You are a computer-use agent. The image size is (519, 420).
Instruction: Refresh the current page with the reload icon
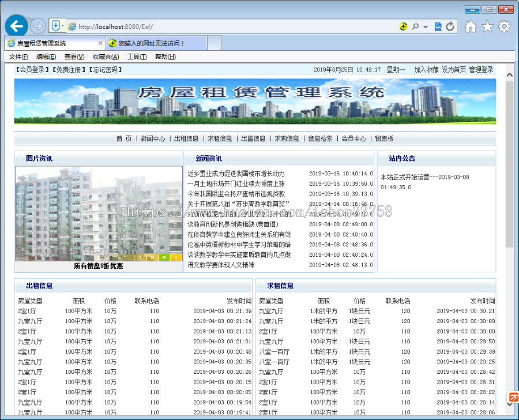click(x=449, y=26)
